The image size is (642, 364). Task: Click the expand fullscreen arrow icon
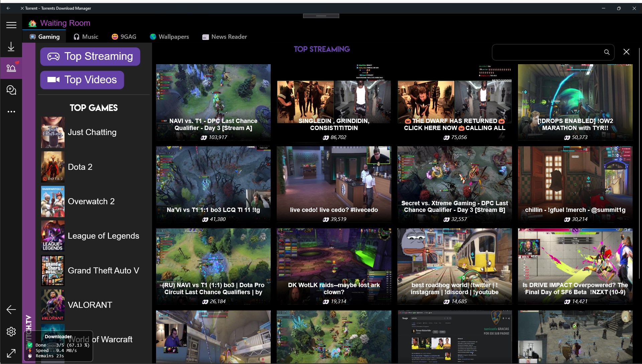pos(11,353)
